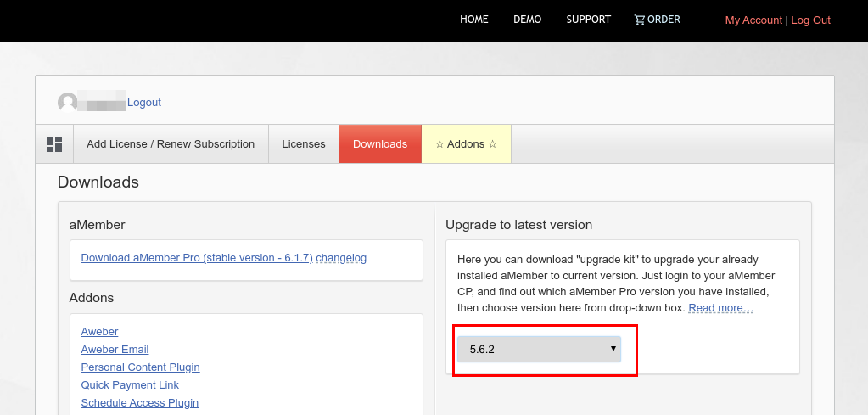Click the Addons section heading
Viewport: 868px width, 415px height.
92,298
